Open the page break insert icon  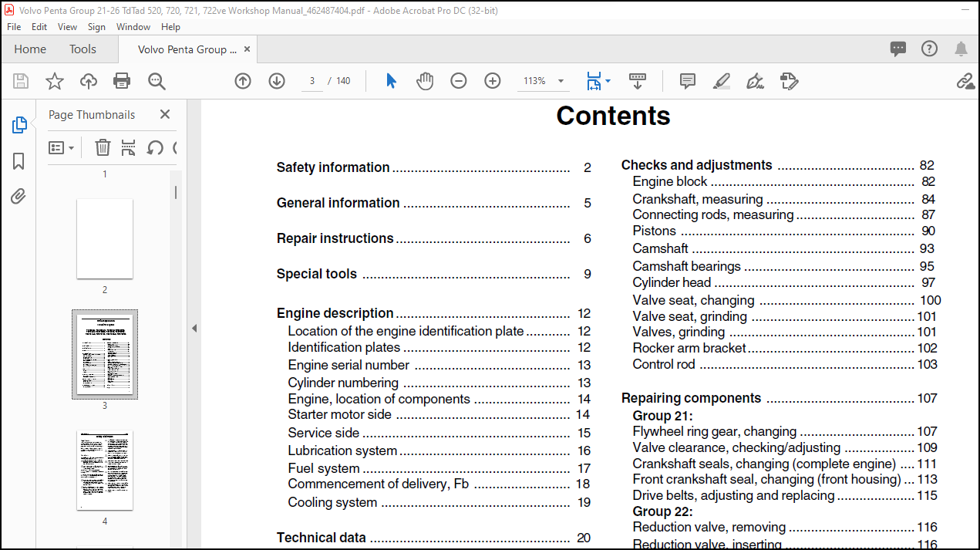[129, 147]
